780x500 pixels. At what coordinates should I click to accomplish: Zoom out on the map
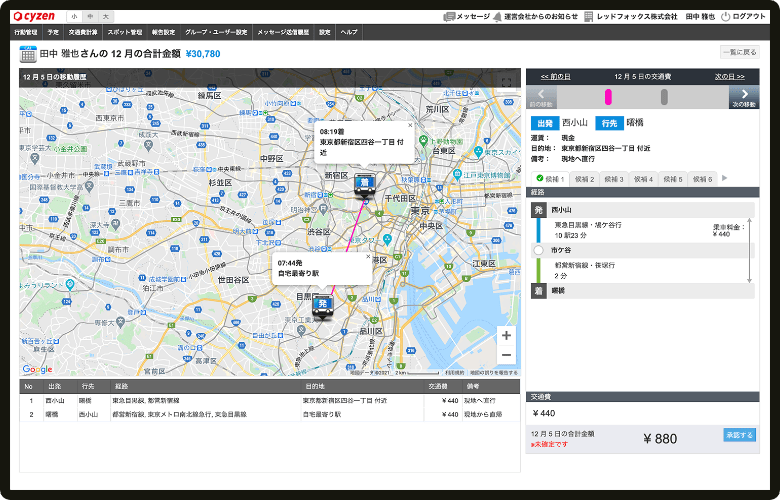point(506,355)
